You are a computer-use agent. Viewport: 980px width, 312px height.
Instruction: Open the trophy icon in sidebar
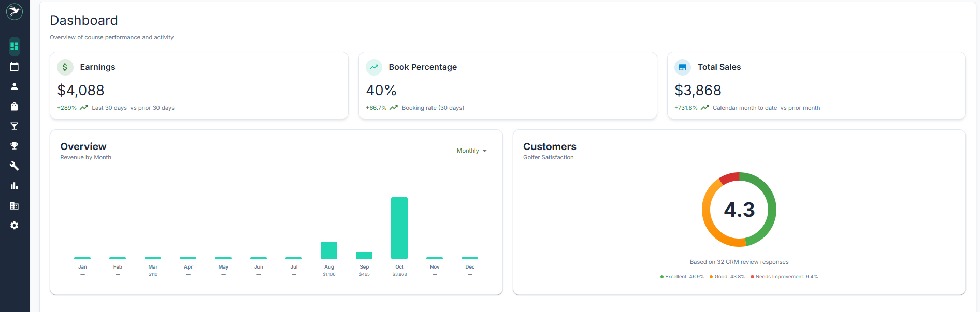(15, 146)
